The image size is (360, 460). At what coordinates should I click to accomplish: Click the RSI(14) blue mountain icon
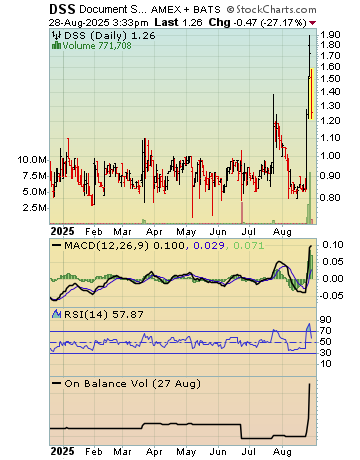[56, 314]
